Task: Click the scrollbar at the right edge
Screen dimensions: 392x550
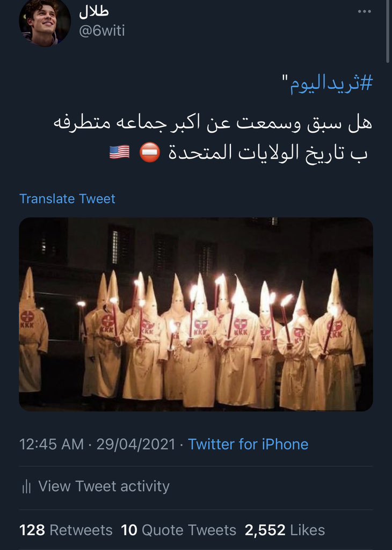Action: tap(388, 32)
